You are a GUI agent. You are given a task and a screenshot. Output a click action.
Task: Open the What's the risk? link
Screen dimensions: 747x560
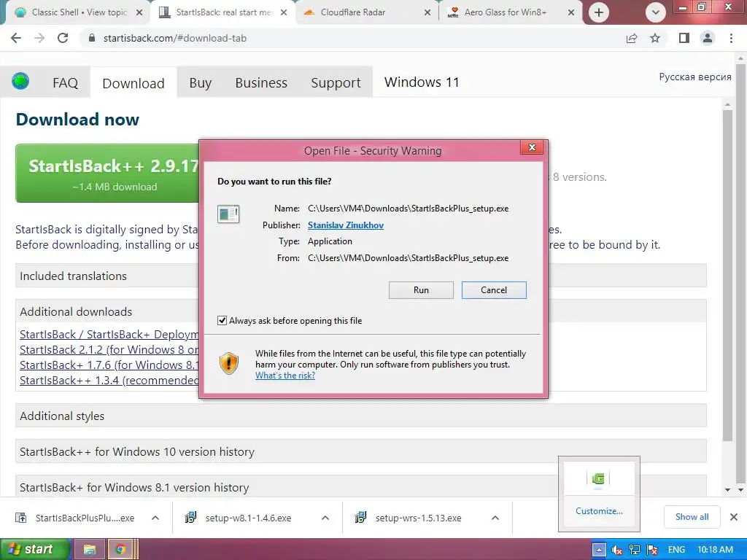[x=285, y=376]
